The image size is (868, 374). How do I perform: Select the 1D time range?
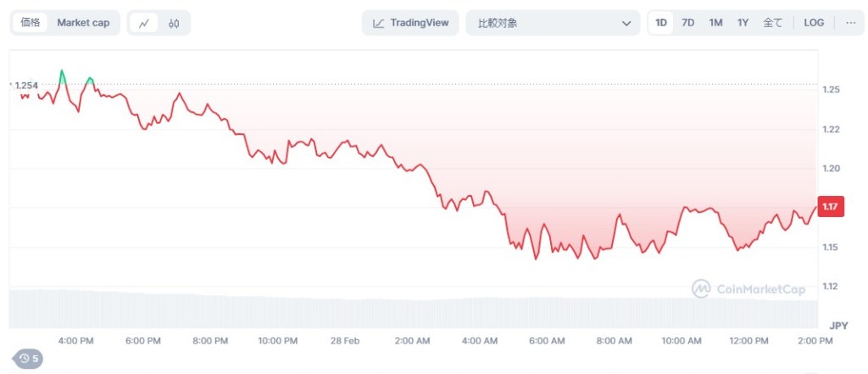click(x=661, y=23)
